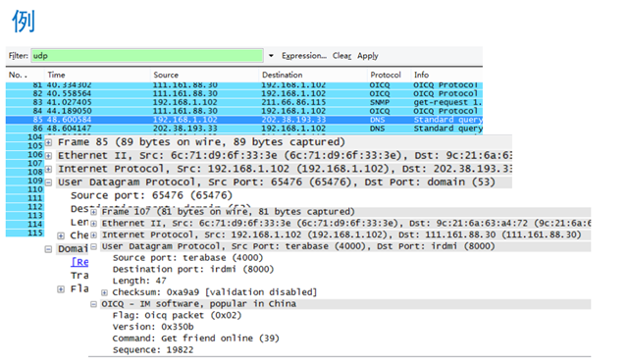Collapse User Datagram Protocol Src Port 65476
628x364 pixels.
pyautogui.click(x=48, y=182)
